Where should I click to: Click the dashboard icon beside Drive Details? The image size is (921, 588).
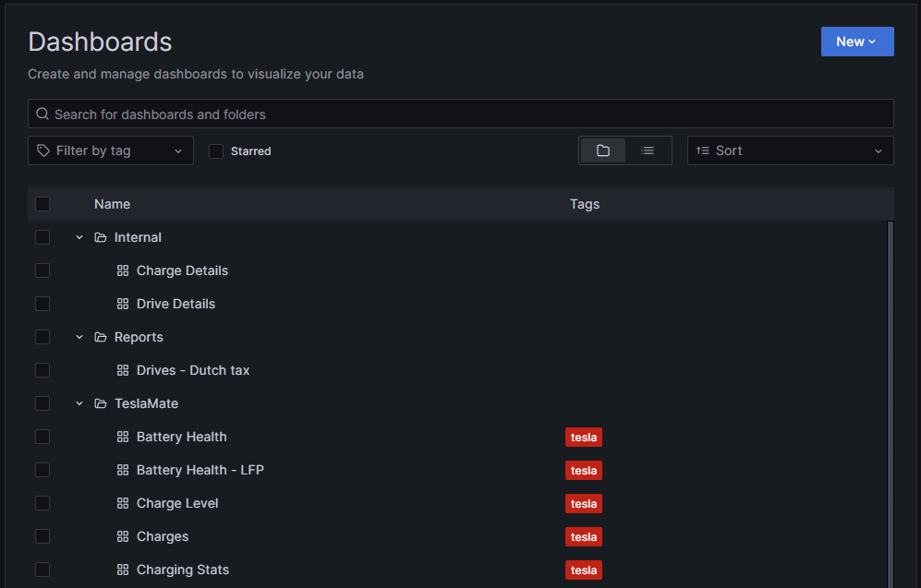(123, 304)
